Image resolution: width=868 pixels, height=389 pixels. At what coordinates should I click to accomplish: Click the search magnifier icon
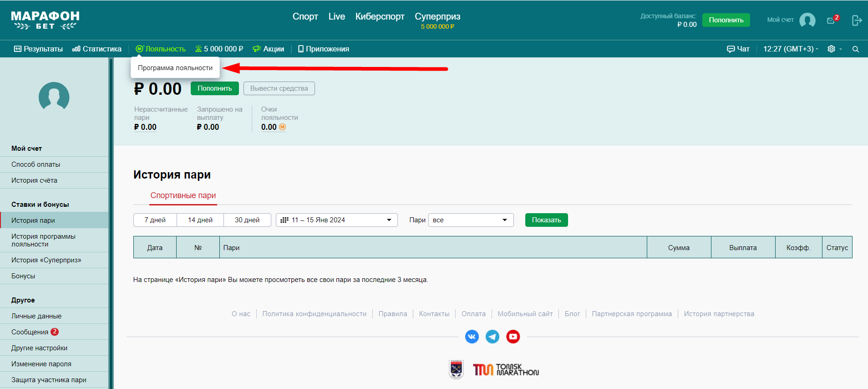tap(855, 49)
